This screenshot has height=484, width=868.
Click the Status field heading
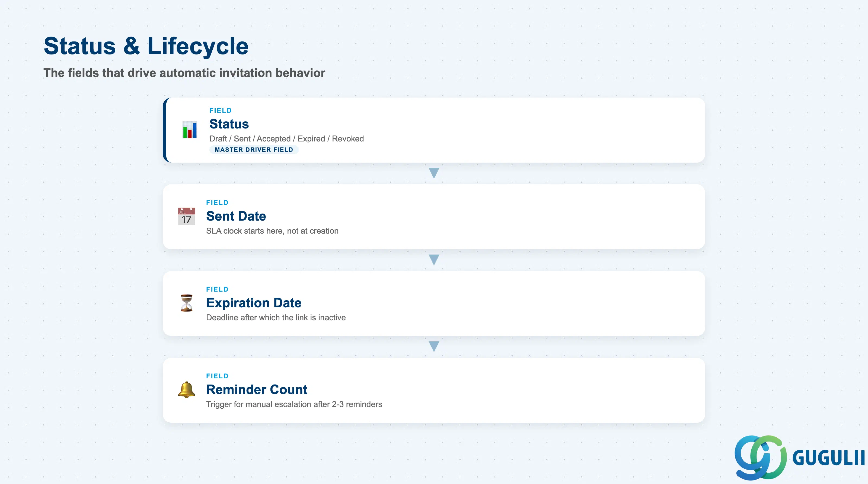(x=229, y=124)
